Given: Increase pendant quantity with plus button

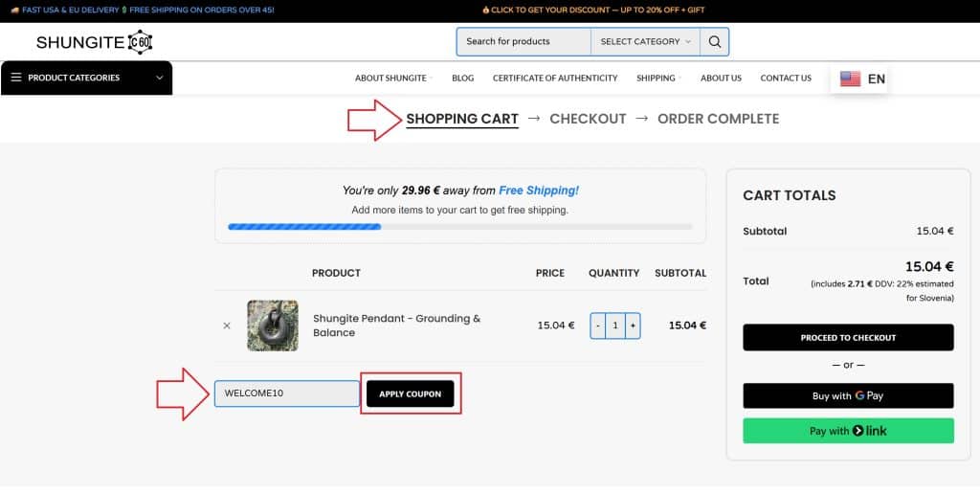Looking at the screenshot, I should (x=633, y=326).
